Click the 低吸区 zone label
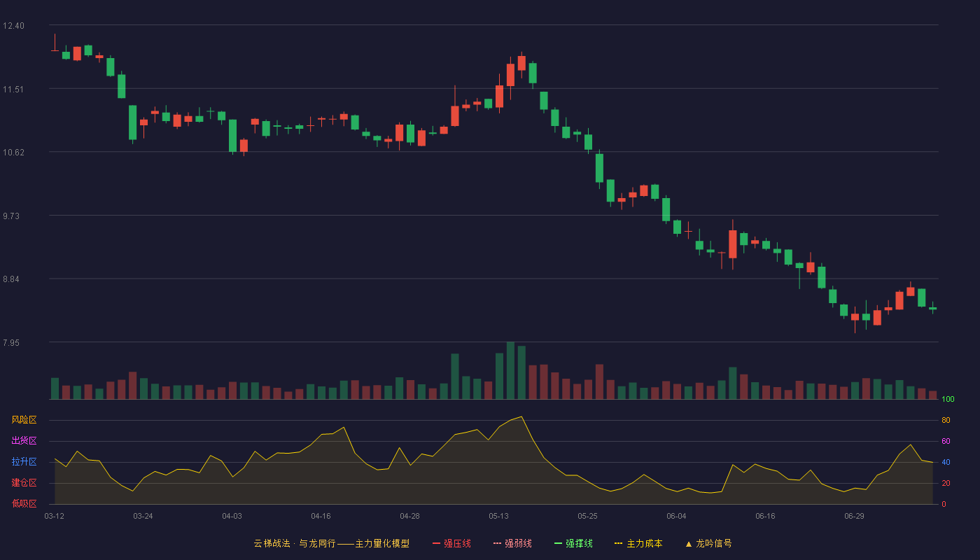This screenshot has width=980, height=560. pos(24,503)
